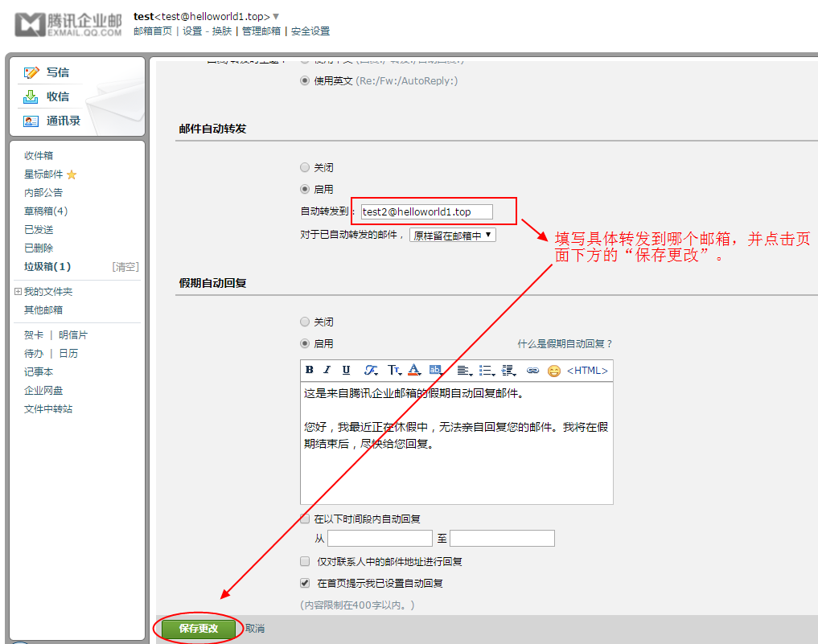Open the contacts (通讯录) icon
The height and width of the screenshot is (644, 818).
coord(31,121)
